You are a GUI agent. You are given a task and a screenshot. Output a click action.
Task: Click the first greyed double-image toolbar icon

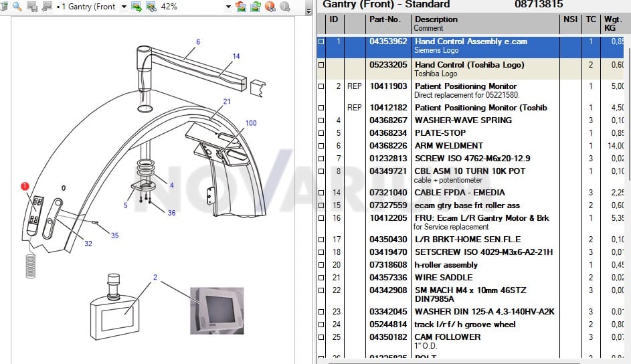[32, 6]
